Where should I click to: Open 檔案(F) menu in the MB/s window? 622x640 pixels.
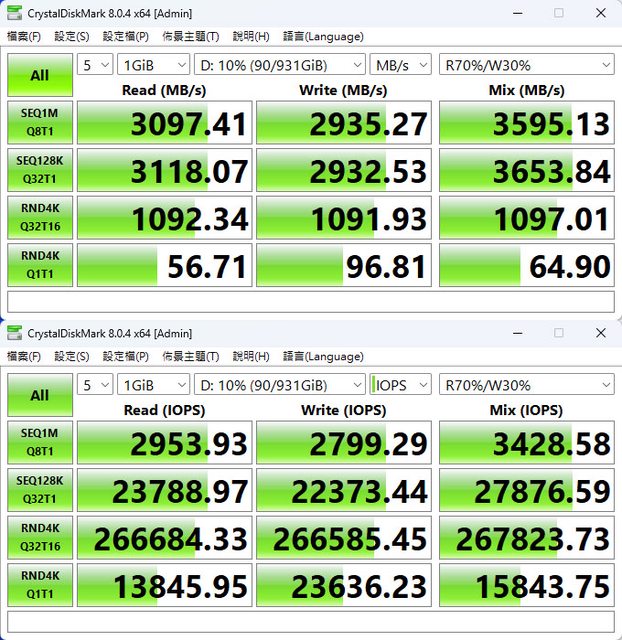pos(24,36)
